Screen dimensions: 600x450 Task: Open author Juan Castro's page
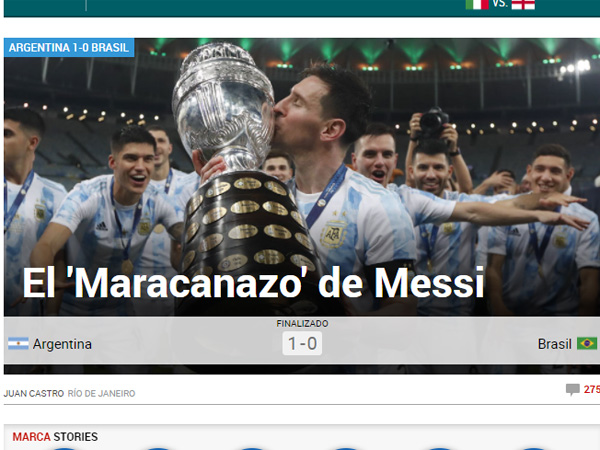pos(34,393)
